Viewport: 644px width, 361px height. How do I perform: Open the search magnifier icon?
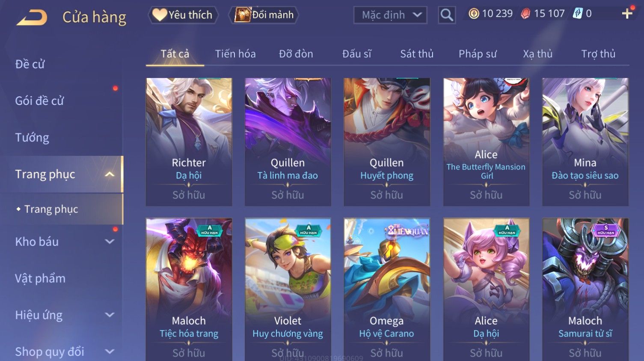447,15
